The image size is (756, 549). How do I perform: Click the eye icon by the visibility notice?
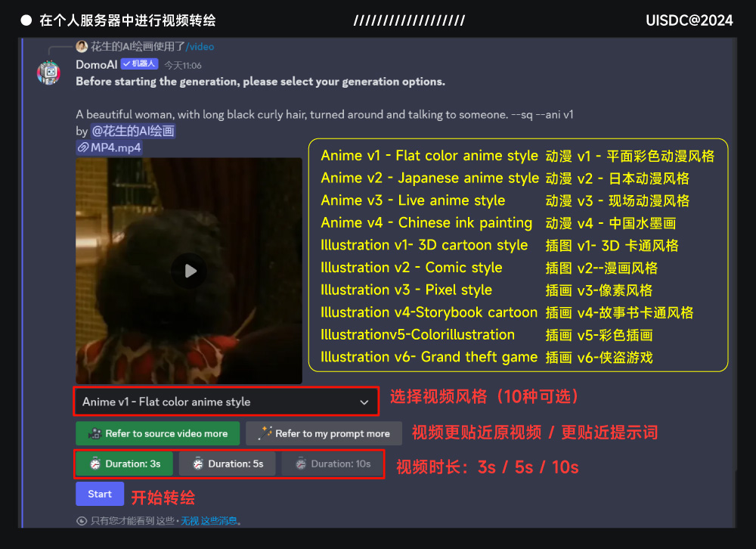82,521
